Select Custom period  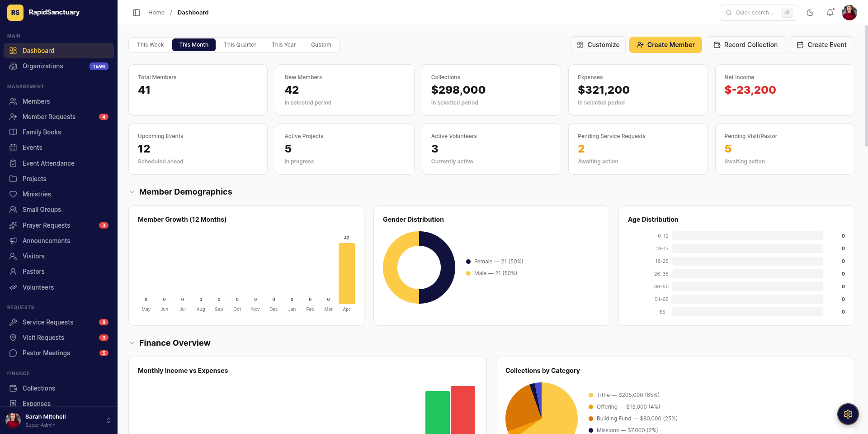(321, 45)
